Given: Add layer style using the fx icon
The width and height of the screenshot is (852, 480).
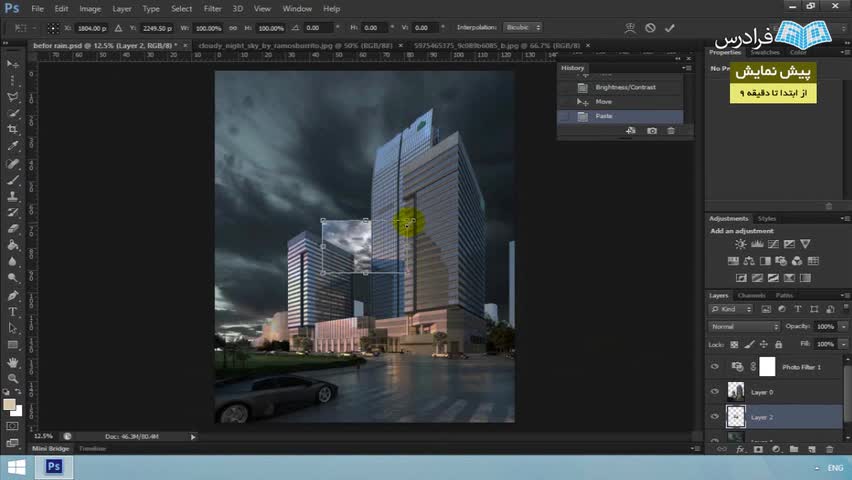Looking at the screenshot, I should click(x=741, y=449).
